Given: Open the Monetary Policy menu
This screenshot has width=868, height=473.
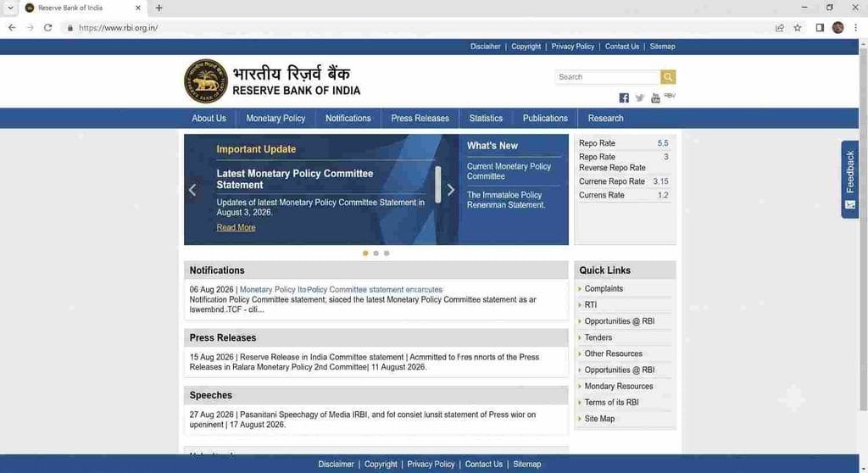Looking at the screenshot, I should point(275,119).
